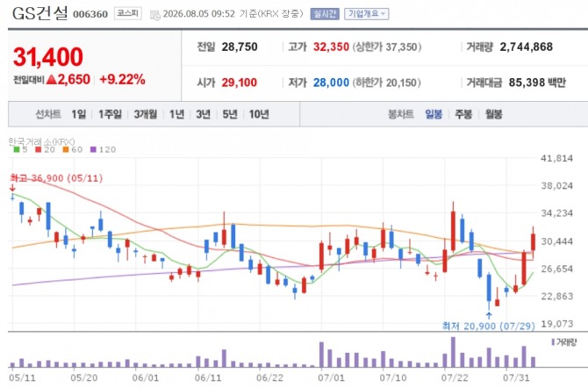Click the 거래량 volume legend marker

553,341
